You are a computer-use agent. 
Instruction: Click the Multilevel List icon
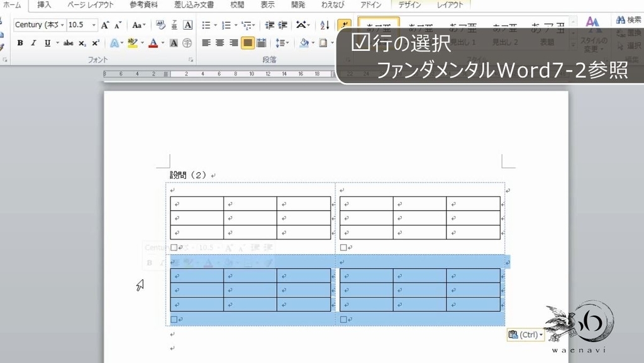tap(246, 25)
